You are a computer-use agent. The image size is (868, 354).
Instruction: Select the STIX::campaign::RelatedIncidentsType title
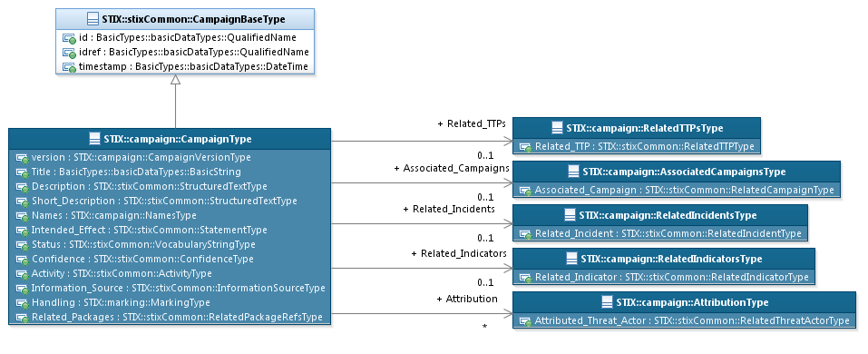pos(668,215)
